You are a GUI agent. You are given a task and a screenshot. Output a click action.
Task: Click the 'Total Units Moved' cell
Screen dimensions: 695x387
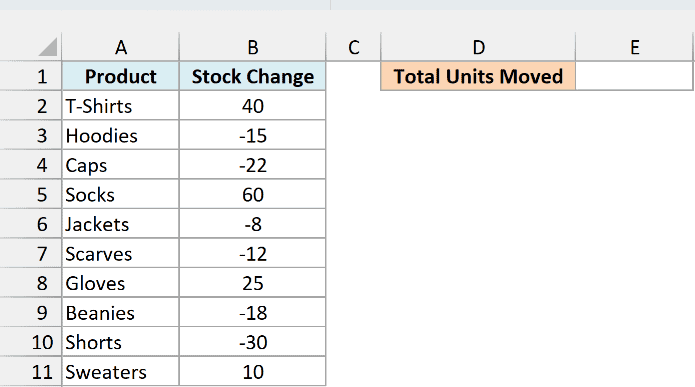(x=478, y=76)
